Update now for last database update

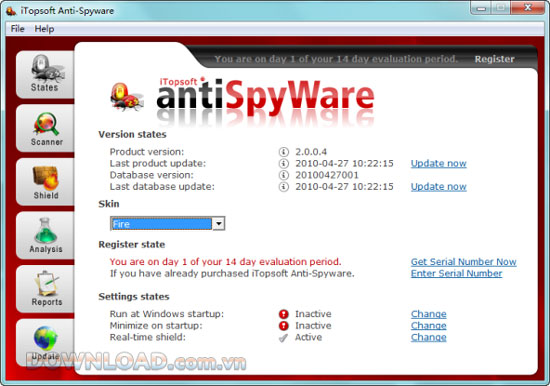point(438,187)
